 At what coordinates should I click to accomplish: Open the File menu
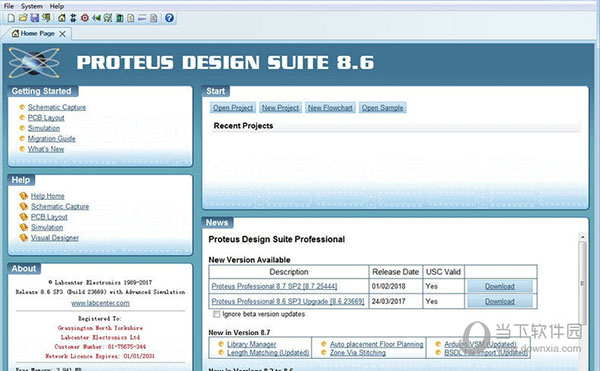[9, 6]
